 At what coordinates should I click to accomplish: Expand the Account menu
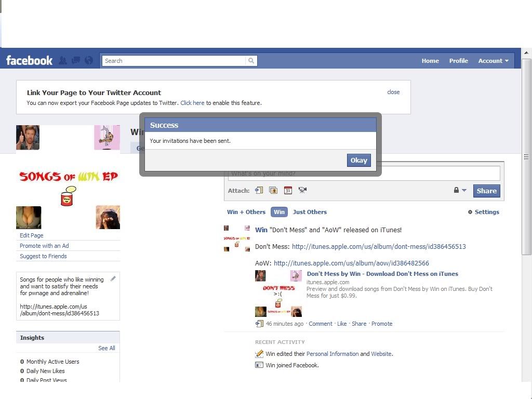click(493, 61)
